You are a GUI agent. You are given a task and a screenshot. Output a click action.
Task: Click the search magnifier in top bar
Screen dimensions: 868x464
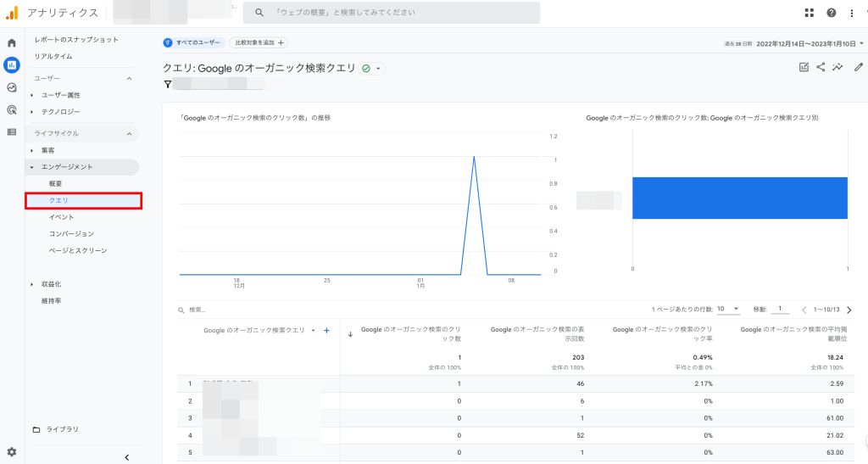(x=259, y=12)
